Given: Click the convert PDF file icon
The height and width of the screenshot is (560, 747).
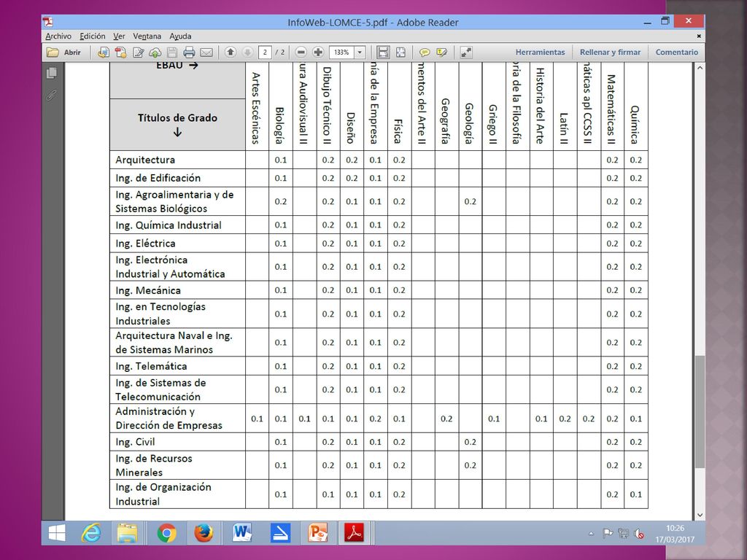Looking at the screenshot, I should click(x=120, y=52).
